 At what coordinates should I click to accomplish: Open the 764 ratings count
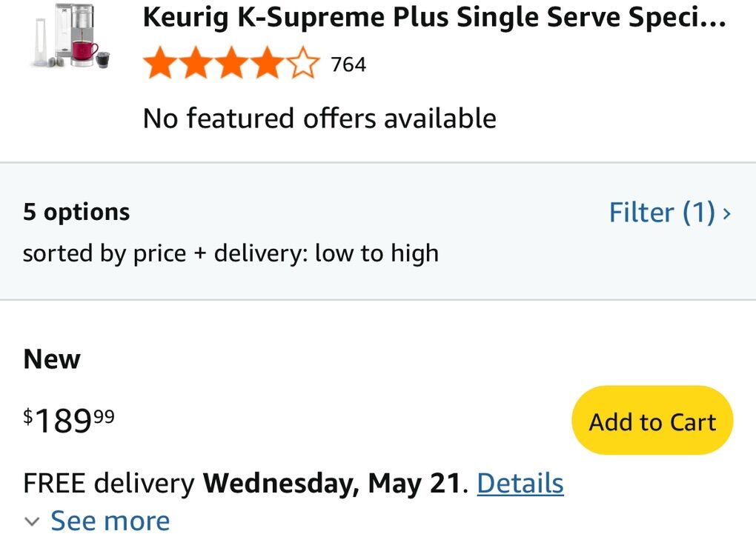(348, 65)
